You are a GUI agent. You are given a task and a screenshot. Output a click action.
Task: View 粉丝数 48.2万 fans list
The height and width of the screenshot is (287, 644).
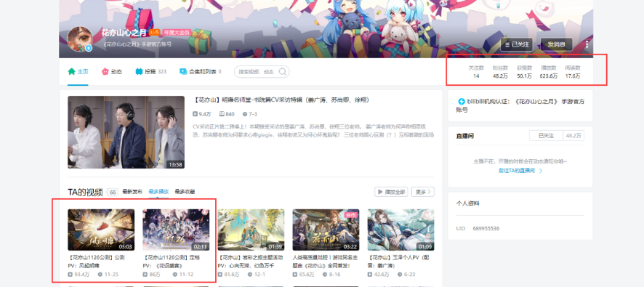pos(500,72)
